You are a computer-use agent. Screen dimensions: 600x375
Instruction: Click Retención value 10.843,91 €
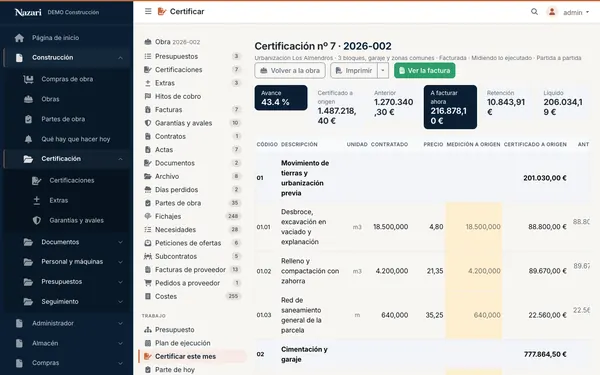506,107
